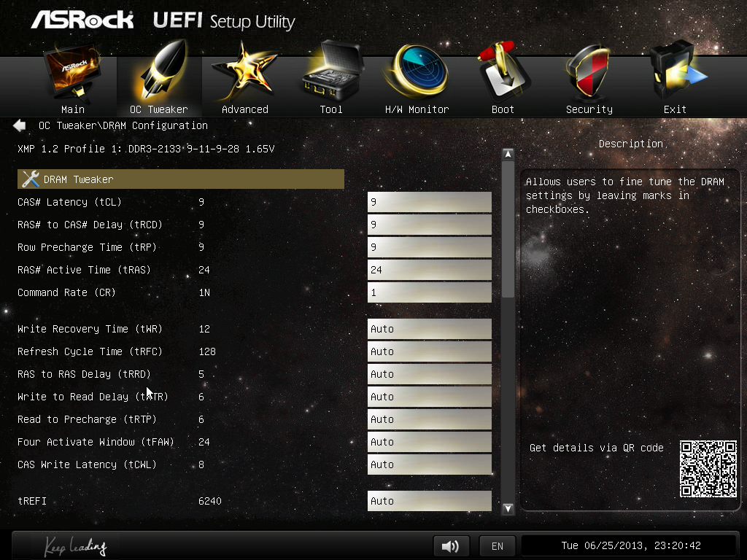This screenshot has height=560, width=747.
Task: Click the OC Tweaker\DRAM Configuration breadcrumb
Action: (x=123, y=125)
